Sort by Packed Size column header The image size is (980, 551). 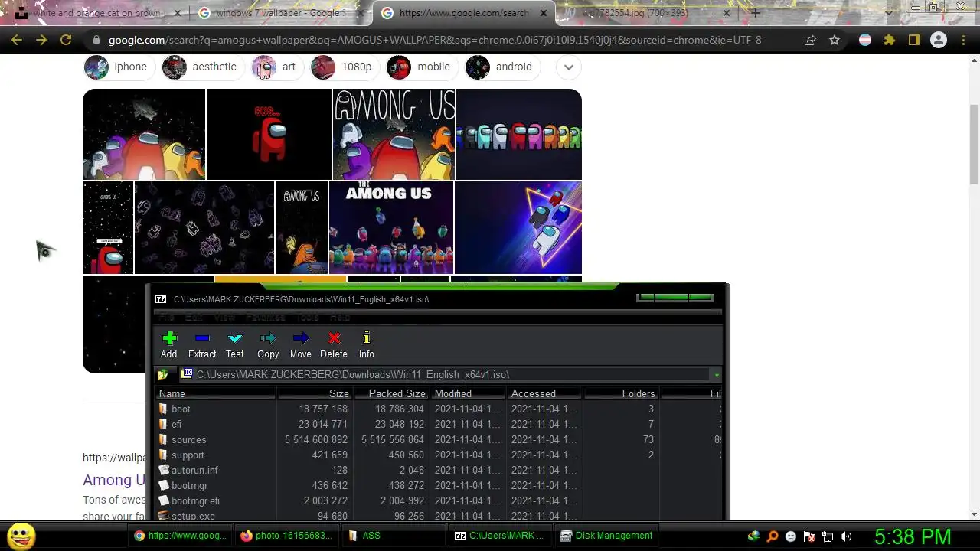[x=391, y=393]
